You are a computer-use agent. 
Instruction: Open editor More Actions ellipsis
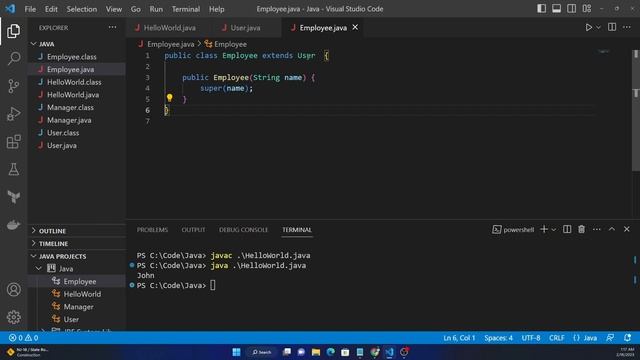pyautogui.click(x=627, y=27)
